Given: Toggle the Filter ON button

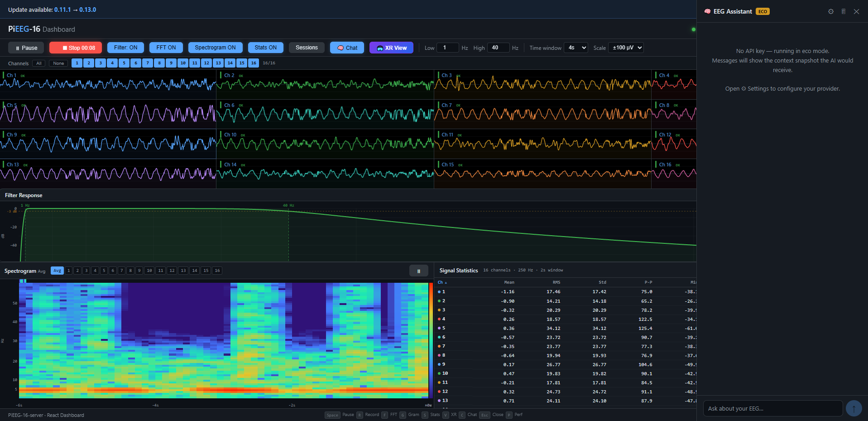Looking at the screenshot, I should click(x=125, y=48).
